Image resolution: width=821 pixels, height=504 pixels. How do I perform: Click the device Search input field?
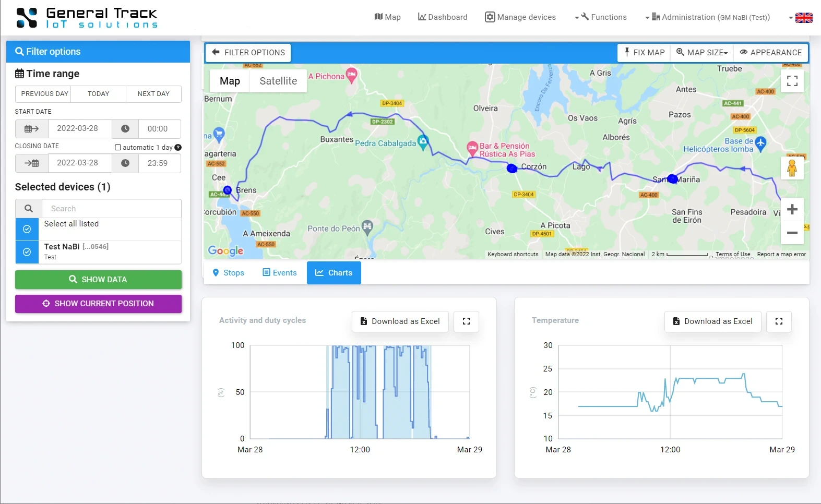click(111, 209)
